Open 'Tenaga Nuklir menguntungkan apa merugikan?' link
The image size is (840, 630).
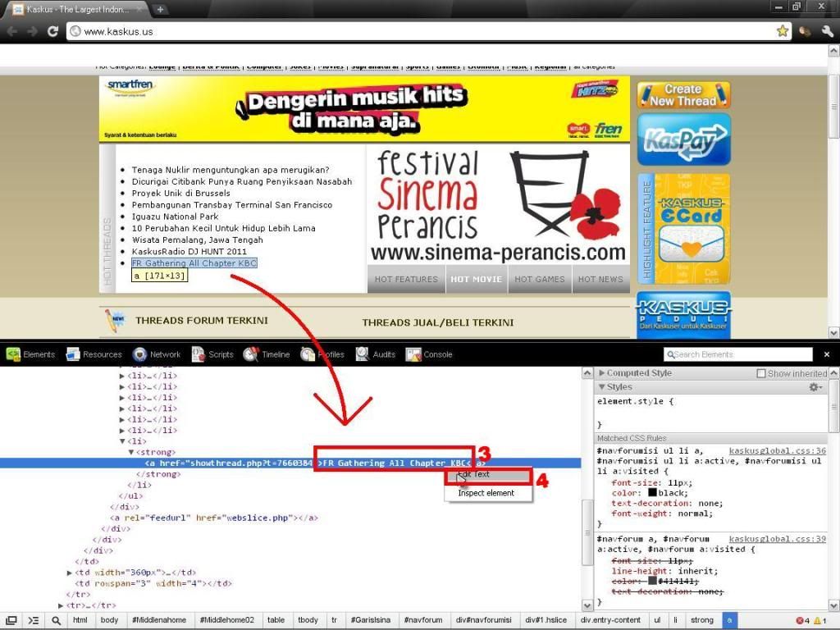click(x=231, y=170)
